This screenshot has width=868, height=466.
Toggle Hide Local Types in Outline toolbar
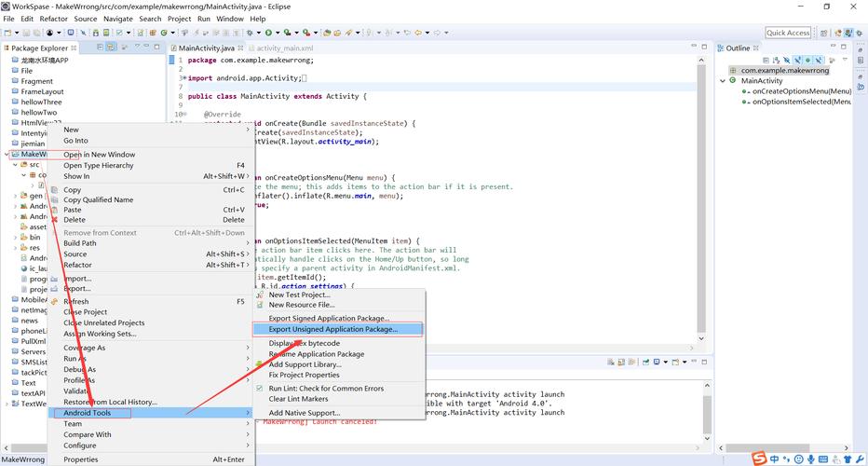[819, 60]
